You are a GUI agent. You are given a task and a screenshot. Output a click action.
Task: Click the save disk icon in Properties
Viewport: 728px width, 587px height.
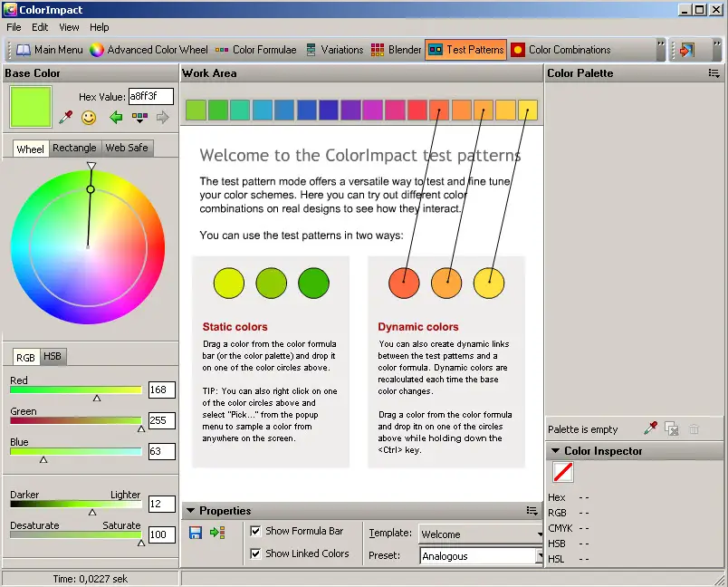[196, 533]
